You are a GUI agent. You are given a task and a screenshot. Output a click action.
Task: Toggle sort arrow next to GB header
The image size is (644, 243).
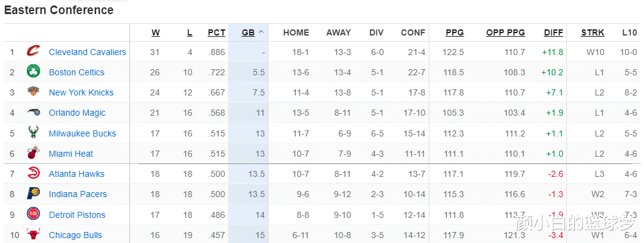[x=261, y=32]
